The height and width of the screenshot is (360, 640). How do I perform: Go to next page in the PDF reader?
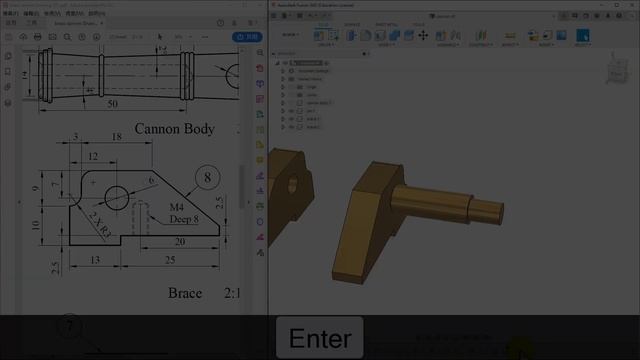pos(97,37)
